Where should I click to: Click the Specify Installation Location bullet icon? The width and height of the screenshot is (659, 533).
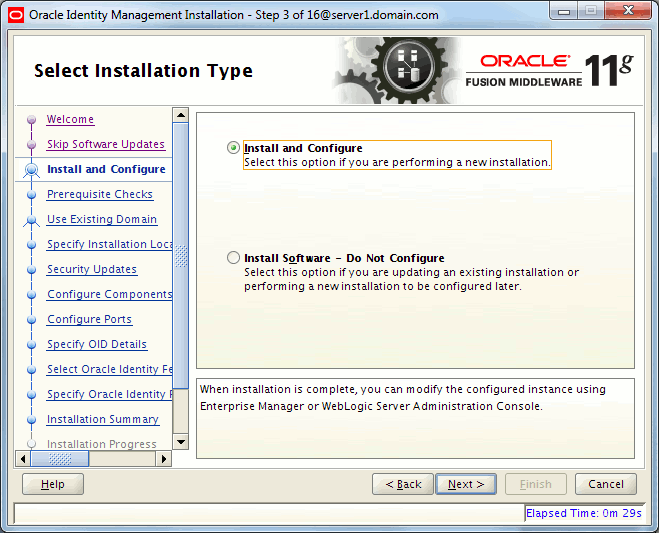click(32, 244)
